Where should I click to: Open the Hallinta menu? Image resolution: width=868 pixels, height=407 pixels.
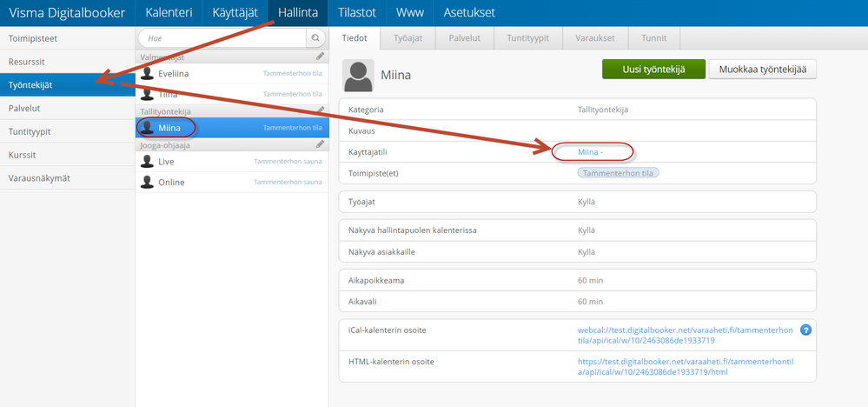pyautogui.click(x=298, y=13)
